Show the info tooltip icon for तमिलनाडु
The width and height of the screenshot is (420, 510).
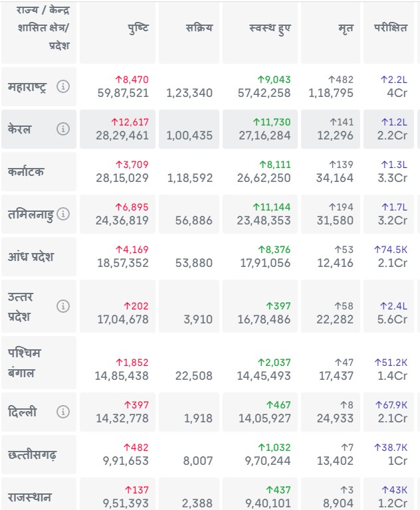[63, 214]
